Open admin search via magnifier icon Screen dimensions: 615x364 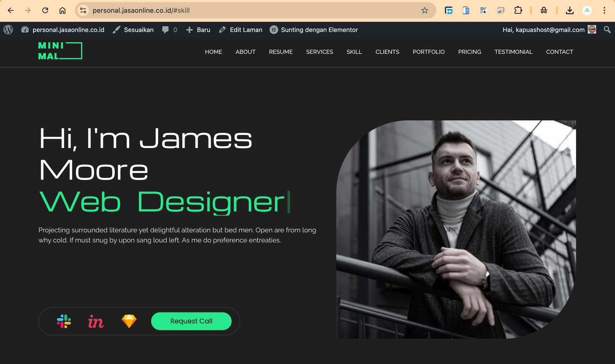pyautogui.click(x=607, y=29)
